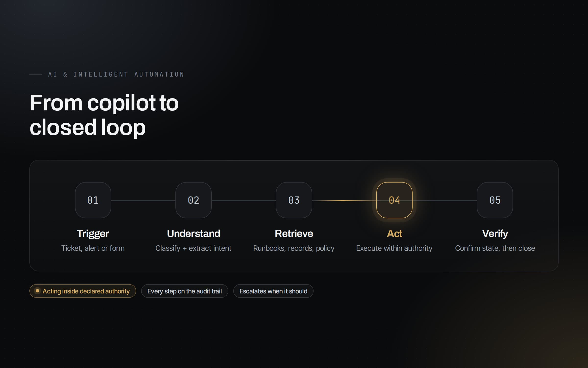Click the gold Act step title

tap(394, 234)
